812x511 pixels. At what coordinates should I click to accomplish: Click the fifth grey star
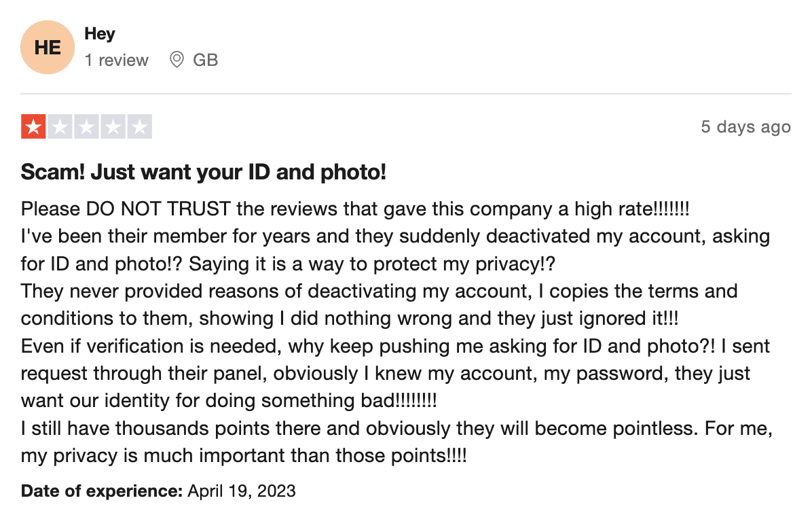(x=139, y=126)
